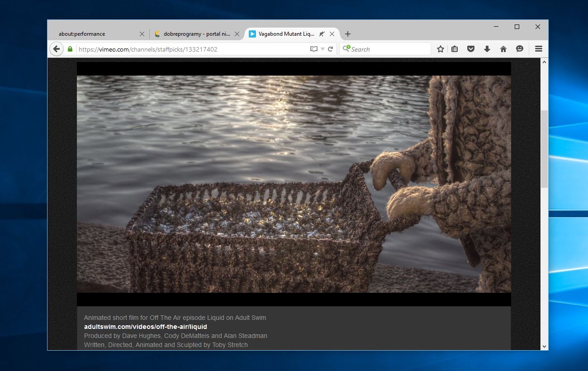The image size is (588, 371).
Task: Close the dobreprogramy tab
Action: point(237,34)
